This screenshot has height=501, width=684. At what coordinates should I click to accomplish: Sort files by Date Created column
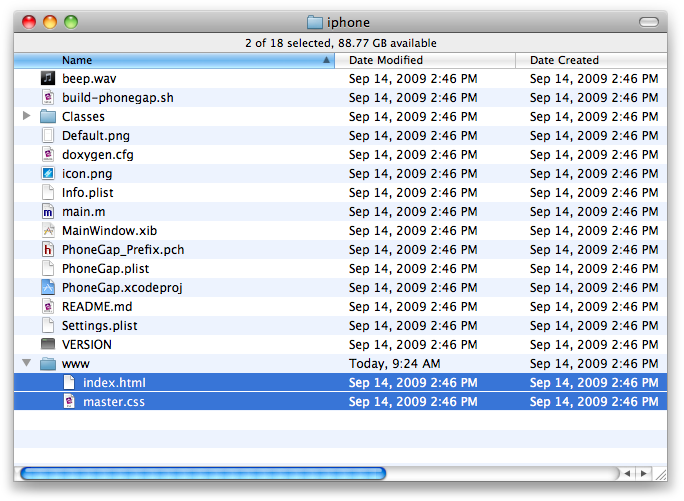564,60
